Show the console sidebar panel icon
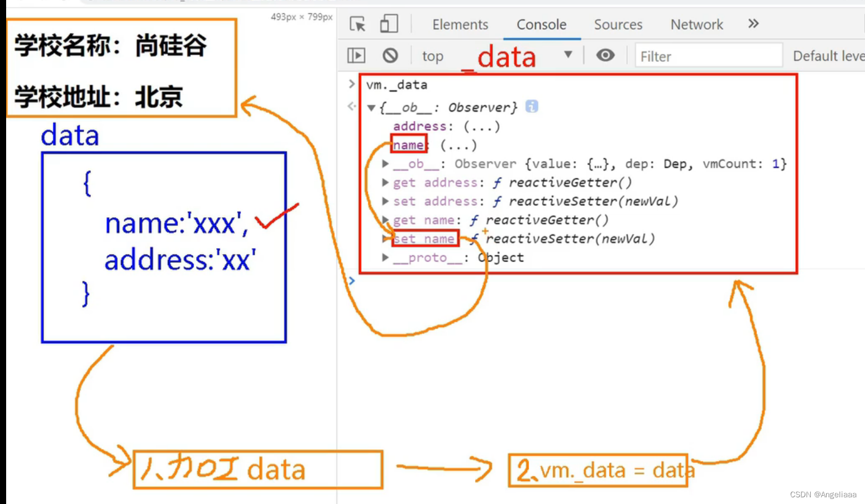 coord(356,55)
